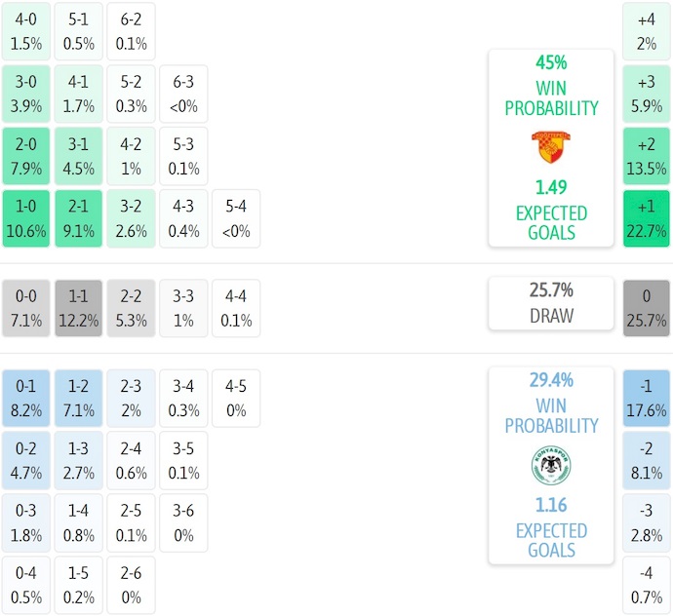
Task: Click the 25.7% DRAW summary box
Action: (x=551, y=303)
